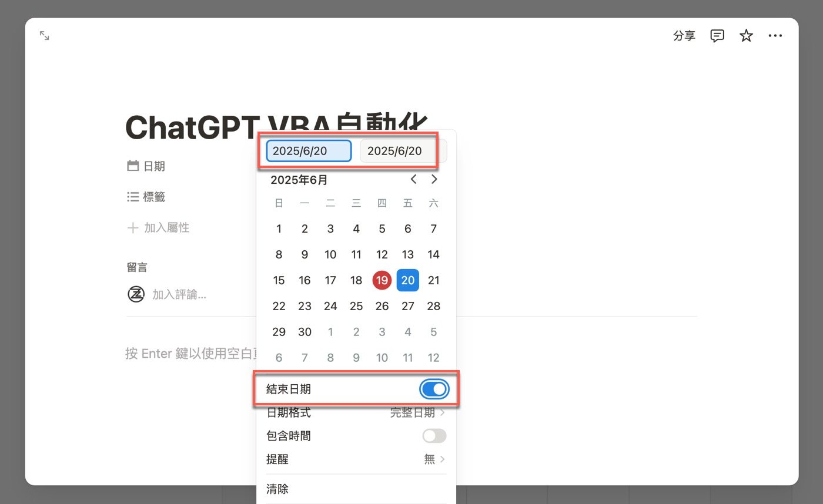Image resolution: width=823 pixels, height=504 pixels.
Task: Pick June 28 on the calendar
Action: (434, 306)
